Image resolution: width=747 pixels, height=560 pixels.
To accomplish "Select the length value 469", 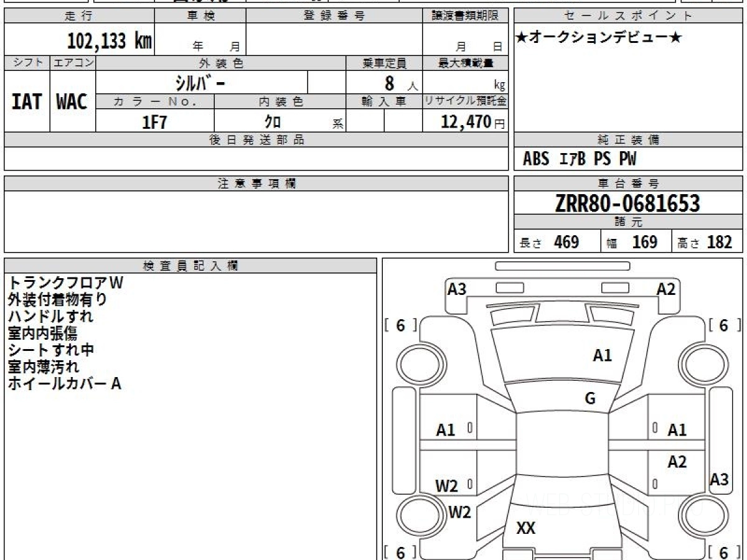I will pyautogui.click(x=566, y=242).
